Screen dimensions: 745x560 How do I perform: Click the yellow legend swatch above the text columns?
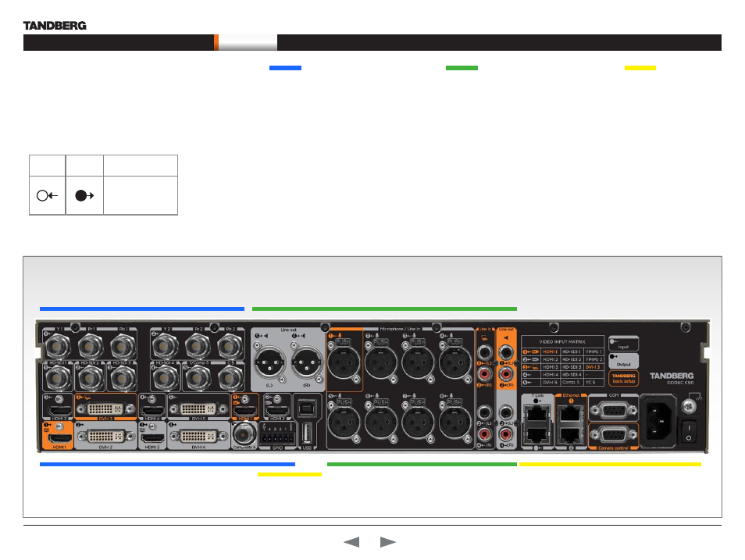pos(640,68)
